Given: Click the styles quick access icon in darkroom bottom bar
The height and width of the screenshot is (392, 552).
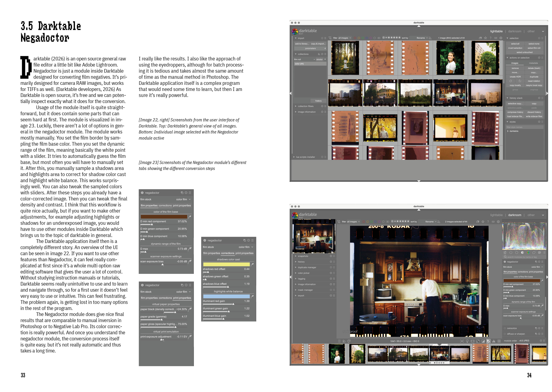Looking at the screenshot, I should (344, 341).
